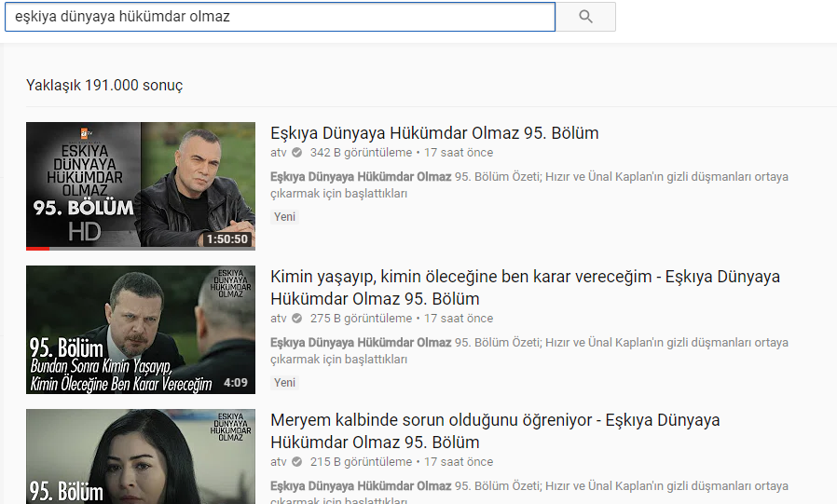
Task: Open the 'Kimin Yaşayıp' video thumbnail
Action: 141,330
